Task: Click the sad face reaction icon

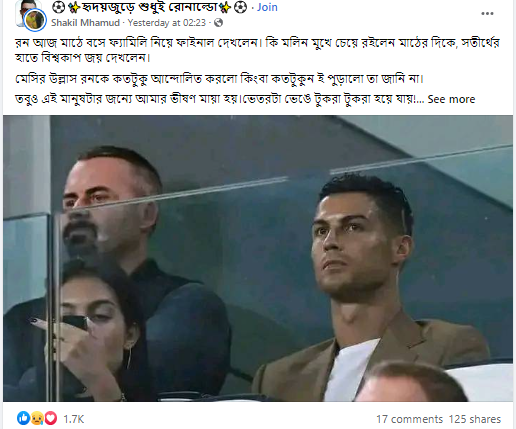Action: click(x=37, y=418)
